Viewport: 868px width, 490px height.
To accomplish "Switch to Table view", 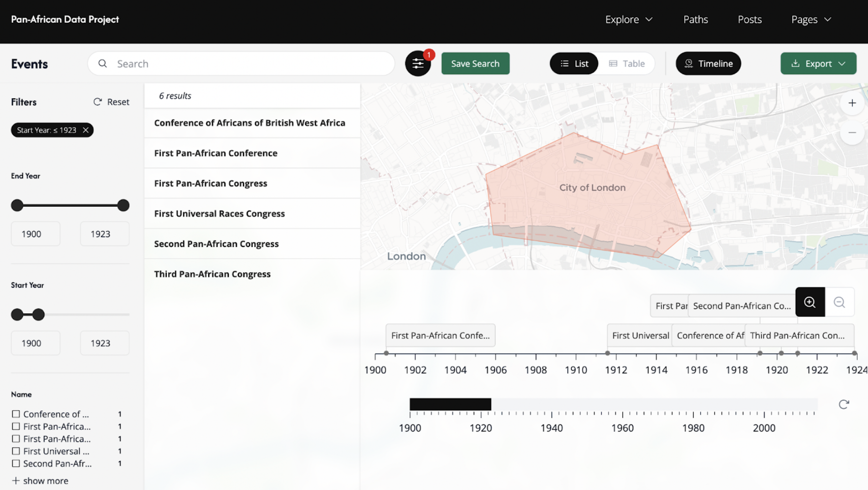I will pyautogui.click(x=626, y=63).
